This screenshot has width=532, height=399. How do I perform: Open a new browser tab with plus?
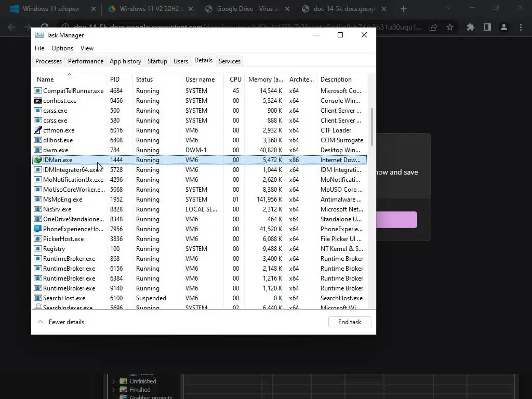click(x=403, y=9)
